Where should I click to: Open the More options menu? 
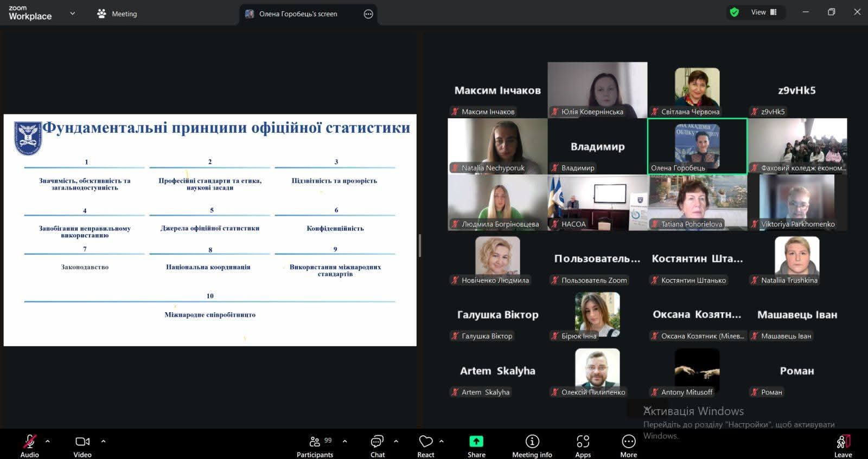[x=628, y=446]
